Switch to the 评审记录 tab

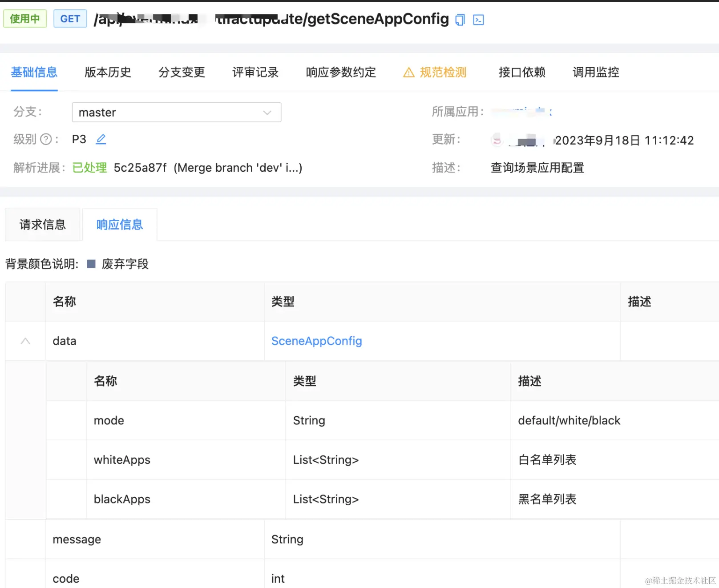coord(255,72)
